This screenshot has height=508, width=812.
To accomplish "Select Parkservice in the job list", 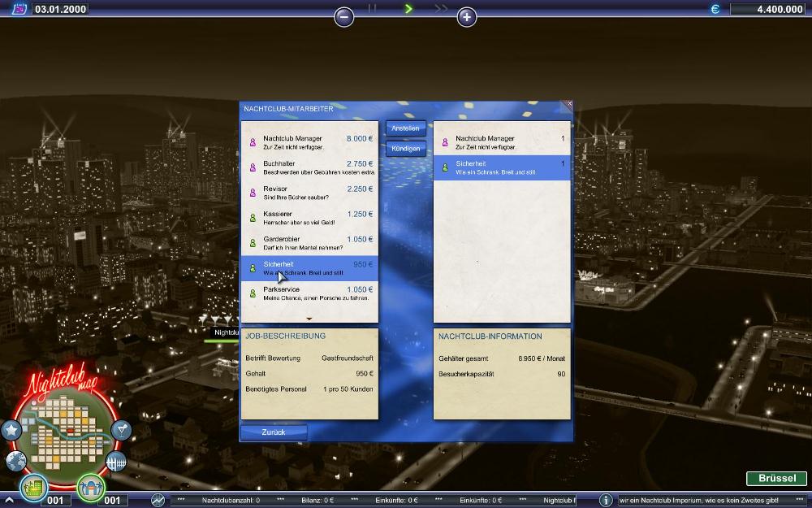I will click(309, 293).
